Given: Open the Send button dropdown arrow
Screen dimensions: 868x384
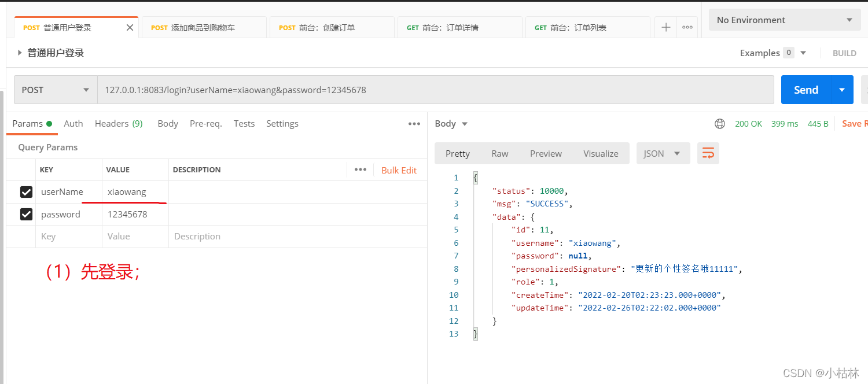Looking at the screenshot, I should tap(842, 90).
